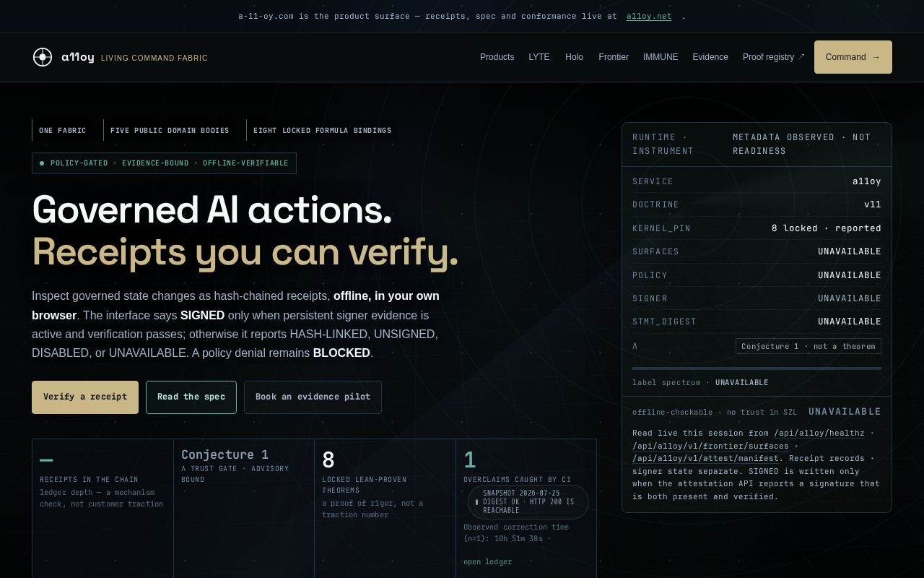Open the Evidence nav link
The height and width of the screenshot is (578, 924).
[710, 57]
